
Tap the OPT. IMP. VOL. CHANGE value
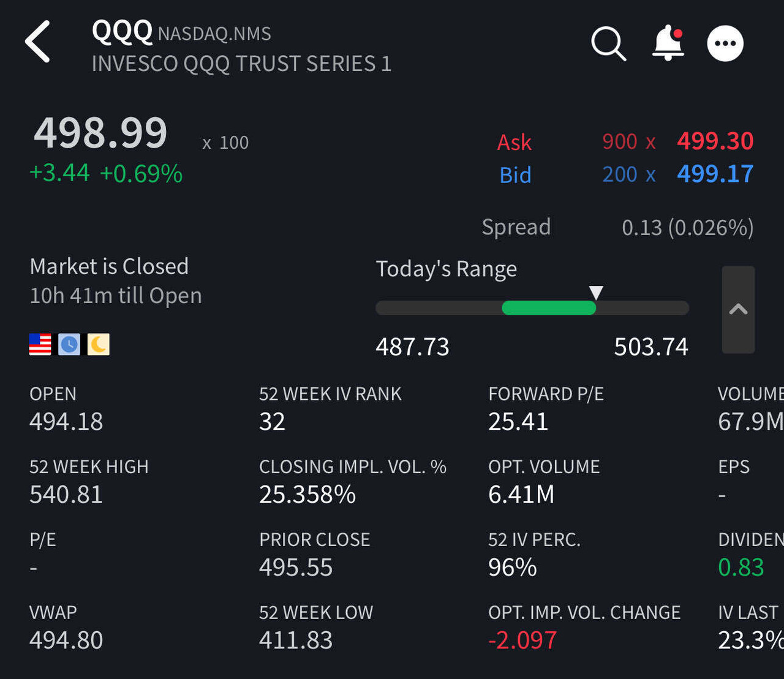coord(522,640)
